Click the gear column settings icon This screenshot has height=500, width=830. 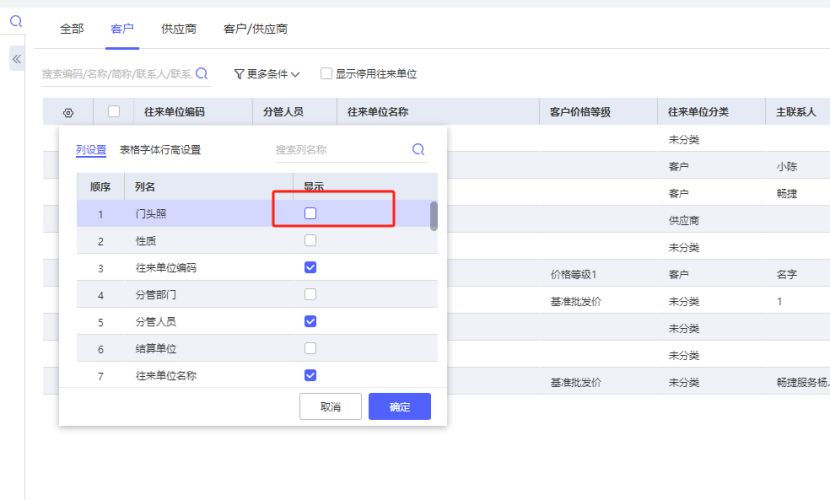pos(68,112)
